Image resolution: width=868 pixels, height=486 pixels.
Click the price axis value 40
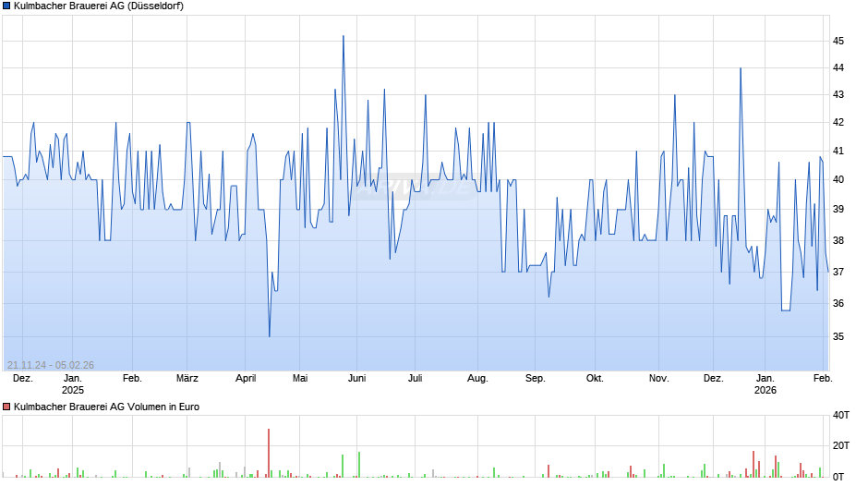click(x=838, y=179)
